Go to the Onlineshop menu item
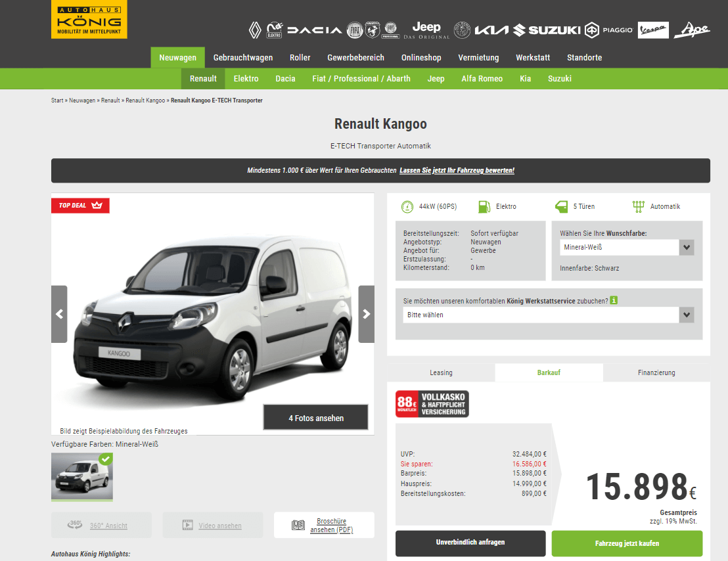The width and height of the screenshot is (728, 561). point(421,58)
